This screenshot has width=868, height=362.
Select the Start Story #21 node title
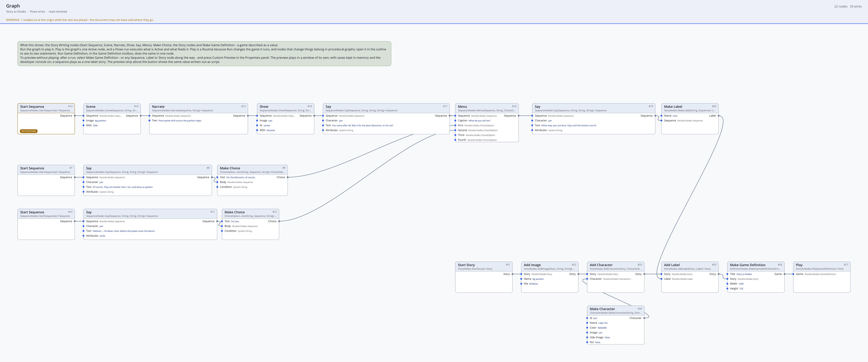click(x=466, y=265)
